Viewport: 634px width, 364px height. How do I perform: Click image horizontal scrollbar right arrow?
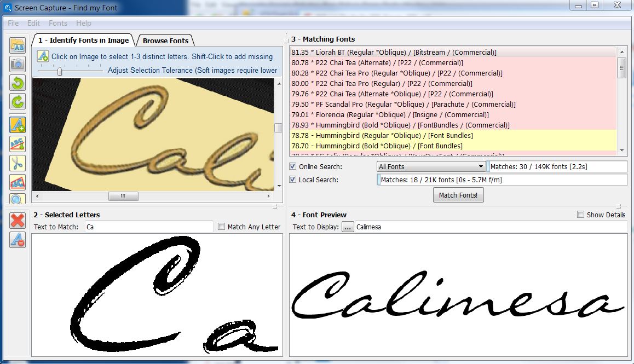click(x=268, y=196)
